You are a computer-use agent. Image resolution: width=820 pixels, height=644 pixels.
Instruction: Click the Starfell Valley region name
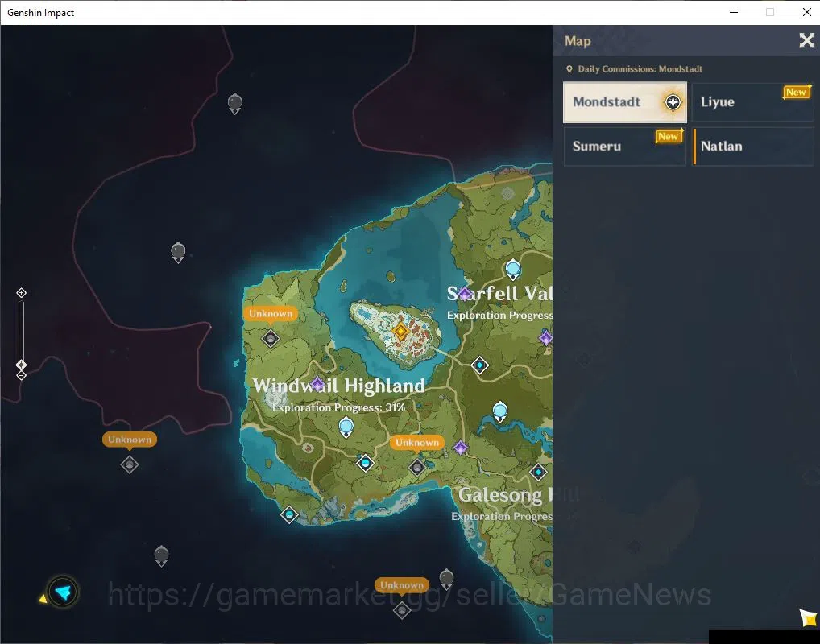[x=499, y=294]
